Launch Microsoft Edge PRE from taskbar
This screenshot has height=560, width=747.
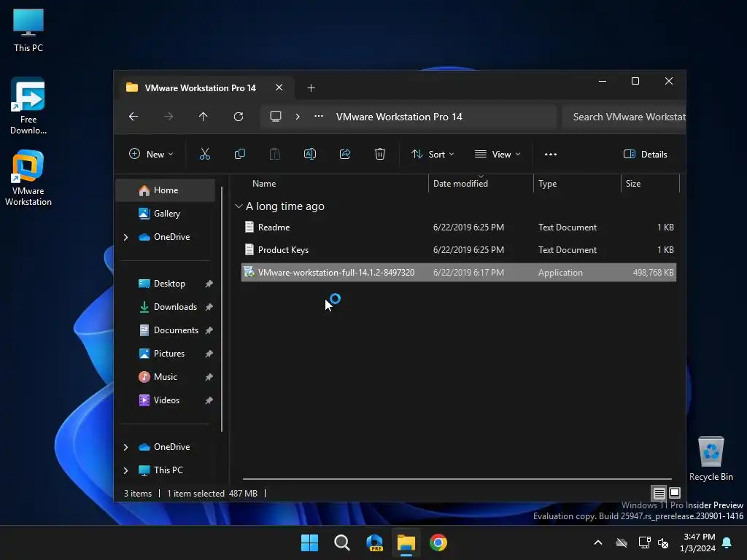click(374, 542)
